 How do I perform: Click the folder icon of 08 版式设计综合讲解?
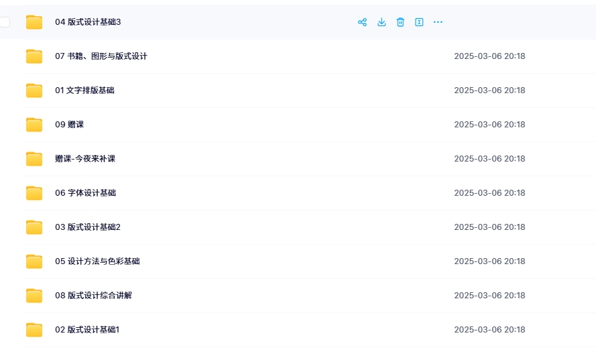coord(34,296)
